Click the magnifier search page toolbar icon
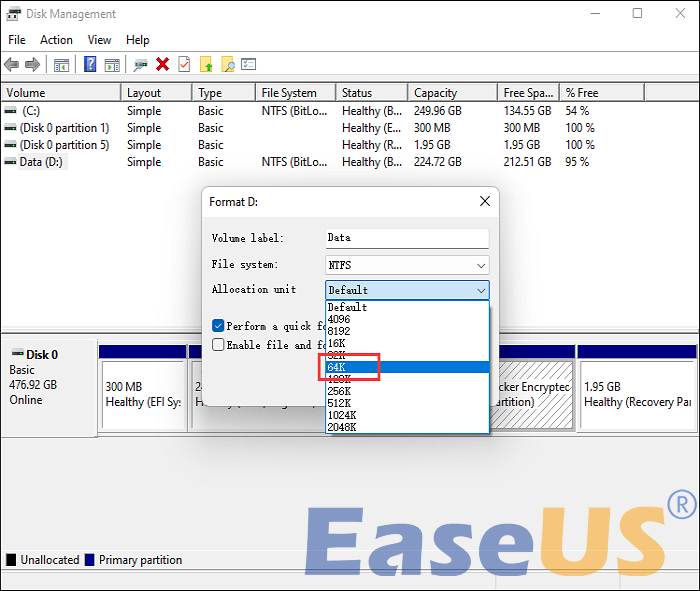The width and height of the screenshot is (700, 591). (227, 65)
